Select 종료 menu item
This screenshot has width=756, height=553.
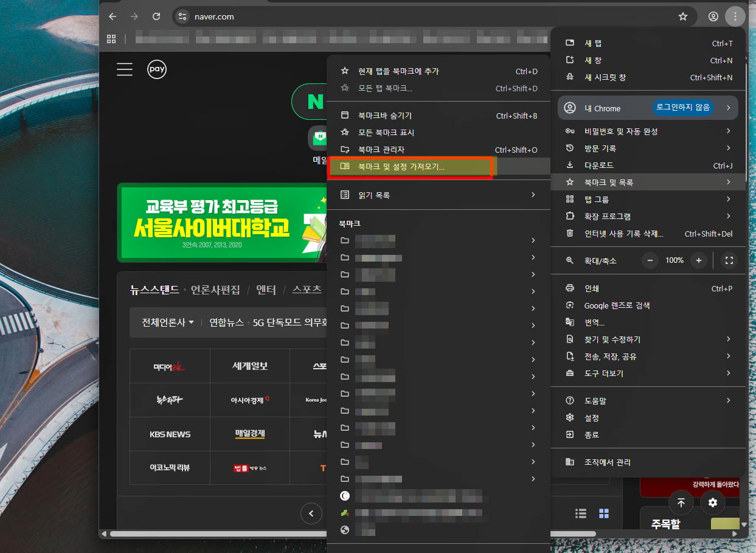649,435
